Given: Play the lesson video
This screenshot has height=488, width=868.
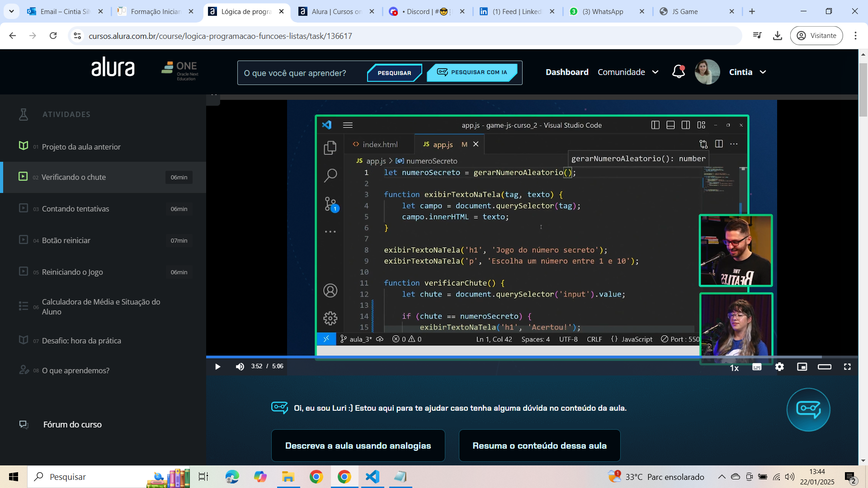Looking at the screenshot, I should pyautogui.click(x=217, y=366).
